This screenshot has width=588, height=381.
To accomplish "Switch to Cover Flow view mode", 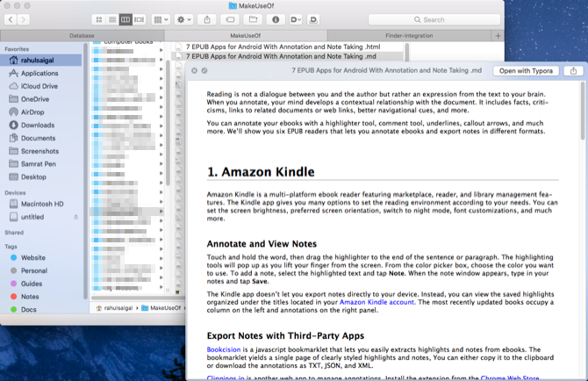I will click(139, 18).
